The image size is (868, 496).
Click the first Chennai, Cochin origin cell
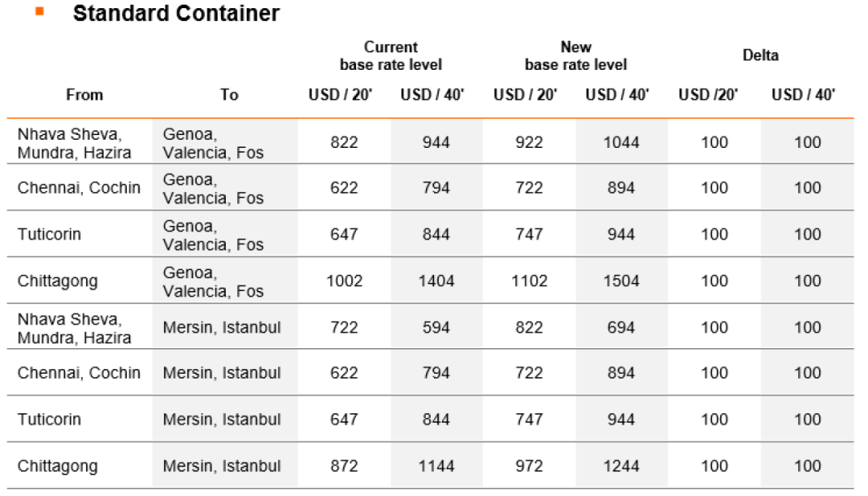point(79,187)
